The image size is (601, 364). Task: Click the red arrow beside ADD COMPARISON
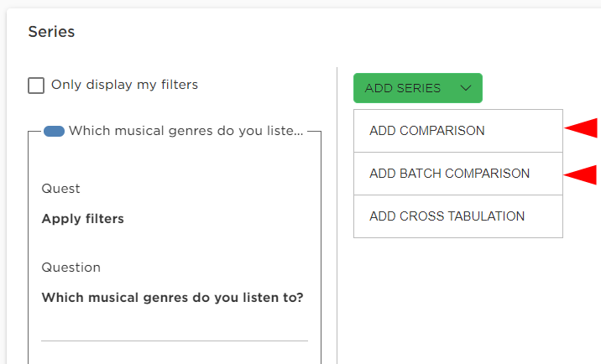(x=581, y=128)
